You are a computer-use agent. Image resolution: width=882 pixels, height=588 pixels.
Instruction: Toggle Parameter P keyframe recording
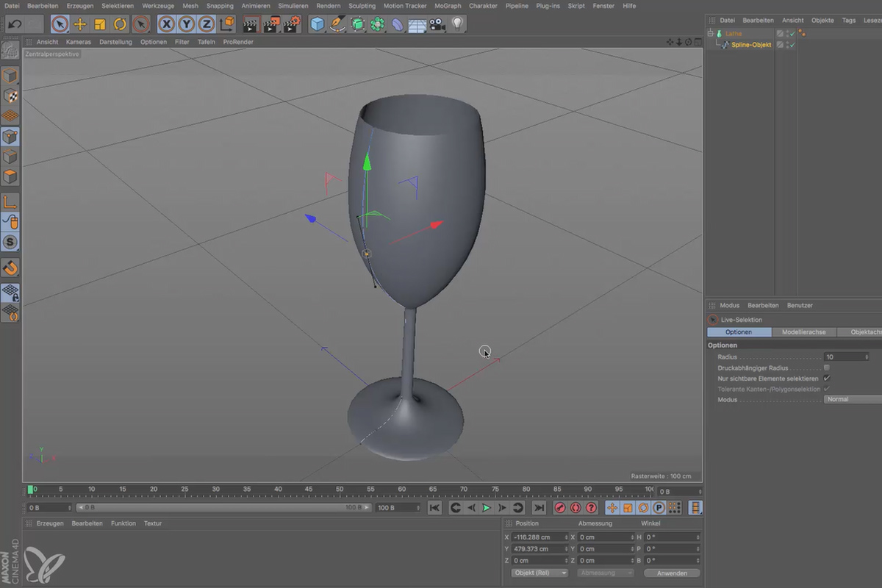659,508
